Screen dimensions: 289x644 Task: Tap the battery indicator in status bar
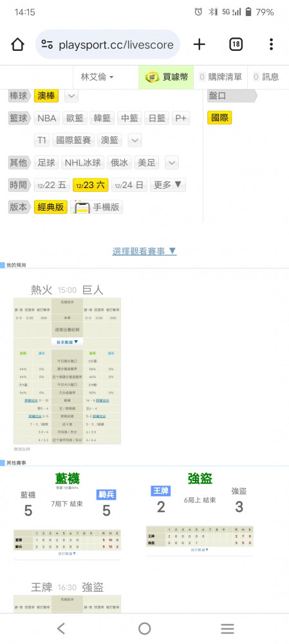[248, 12]
